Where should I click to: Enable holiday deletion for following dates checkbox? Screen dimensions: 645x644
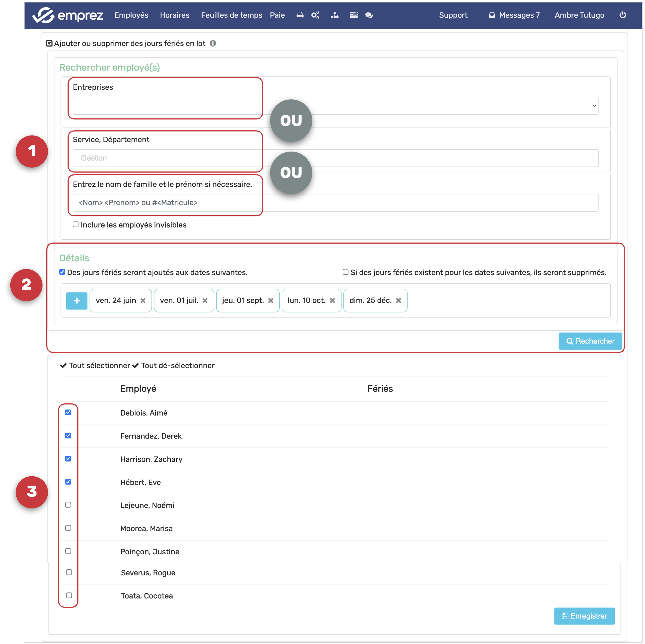tap(346, 272)
